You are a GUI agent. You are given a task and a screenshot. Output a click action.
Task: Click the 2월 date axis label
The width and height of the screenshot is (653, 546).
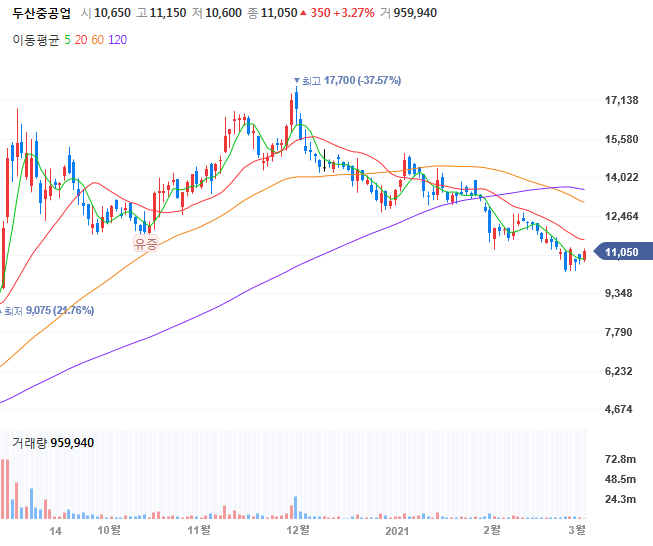pyautogui.click(x=492, y=530)
